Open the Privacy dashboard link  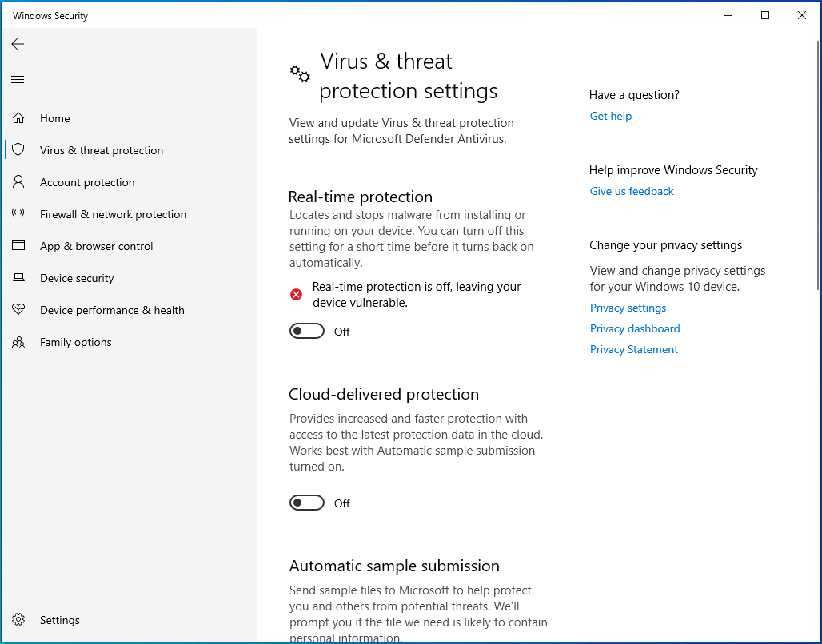click(x=635, y=328)
